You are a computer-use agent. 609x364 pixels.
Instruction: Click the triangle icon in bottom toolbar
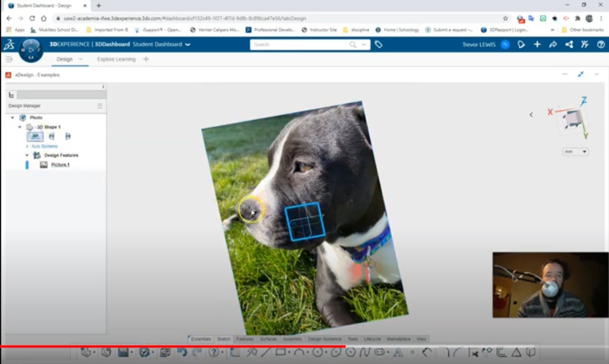(x=516, y=353)
